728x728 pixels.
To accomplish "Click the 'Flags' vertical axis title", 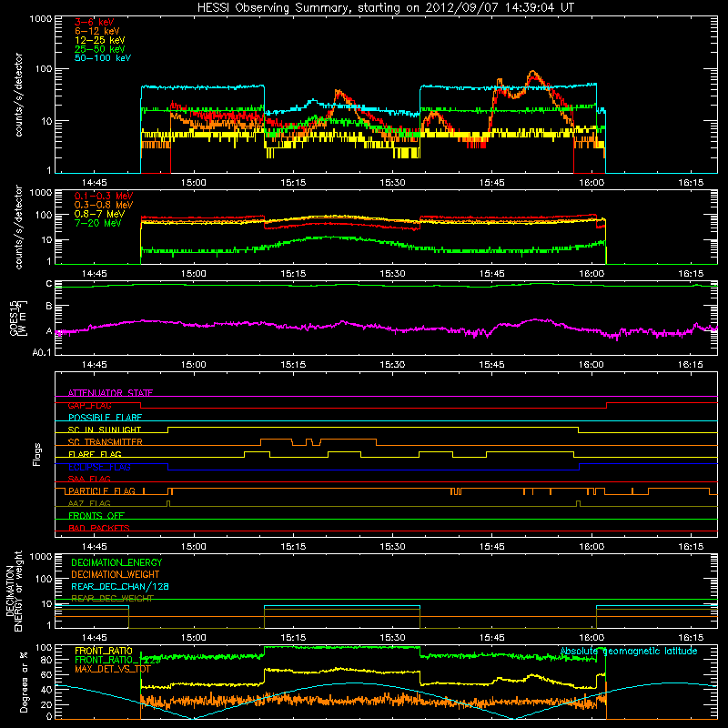I will (x=37, y=454).
